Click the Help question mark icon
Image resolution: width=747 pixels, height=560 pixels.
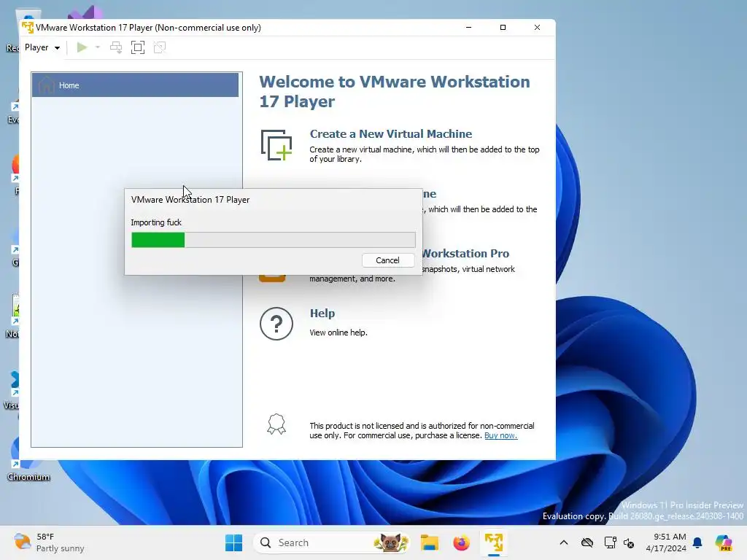pyautogui.click(x=276, y=324)
